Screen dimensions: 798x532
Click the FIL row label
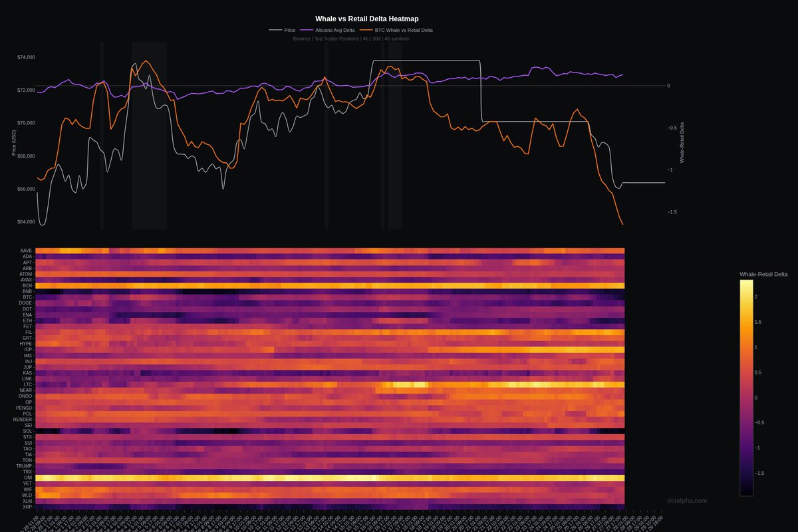pos(29,332)
